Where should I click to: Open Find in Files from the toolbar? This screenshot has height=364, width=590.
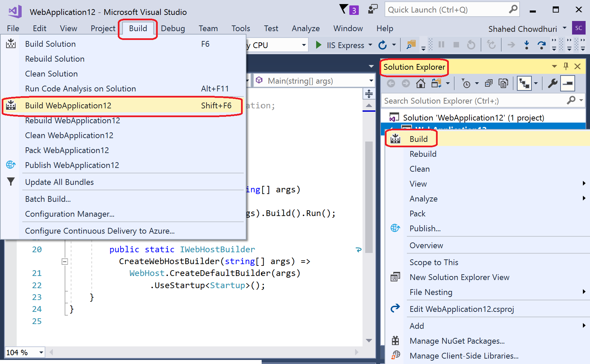click(x=411, y=45)
